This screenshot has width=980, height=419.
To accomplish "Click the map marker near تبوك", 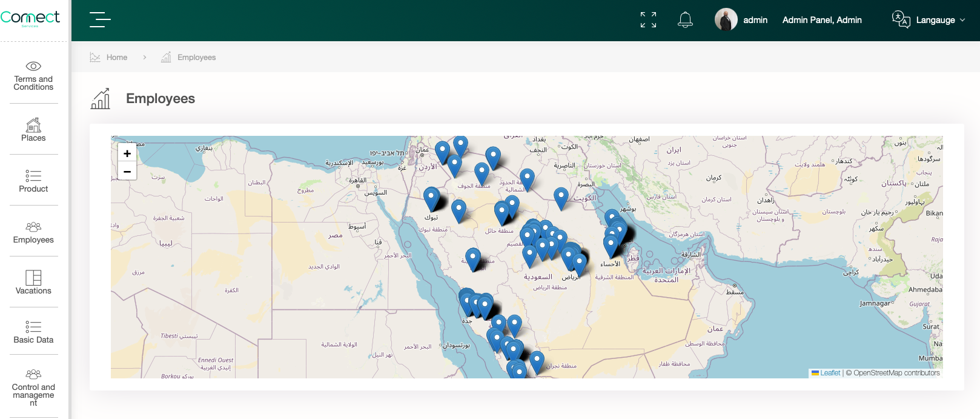I will pos(431,199).
